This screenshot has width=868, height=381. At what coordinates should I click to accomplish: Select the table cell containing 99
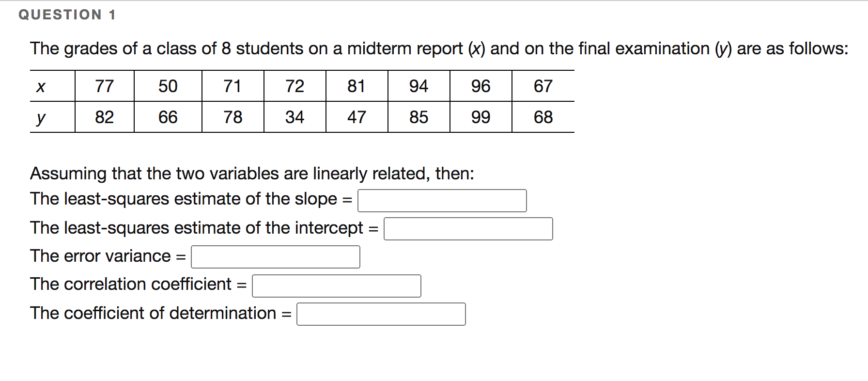tap(480, 117)
